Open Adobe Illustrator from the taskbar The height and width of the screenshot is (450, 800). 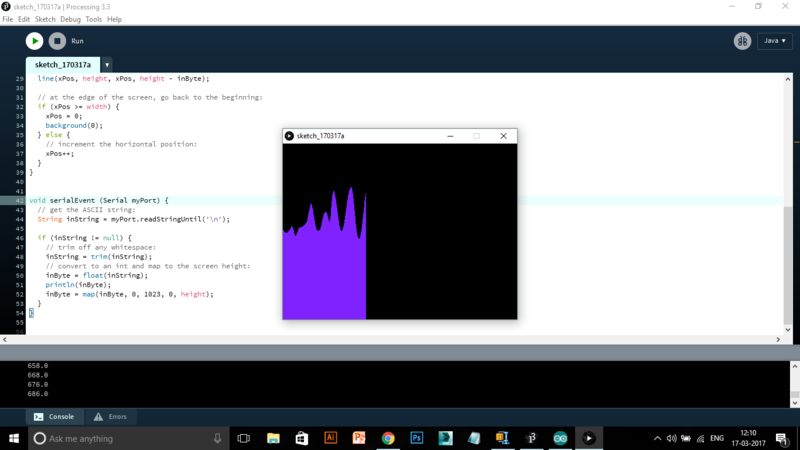pyautogui.click(x=330, y=438)
